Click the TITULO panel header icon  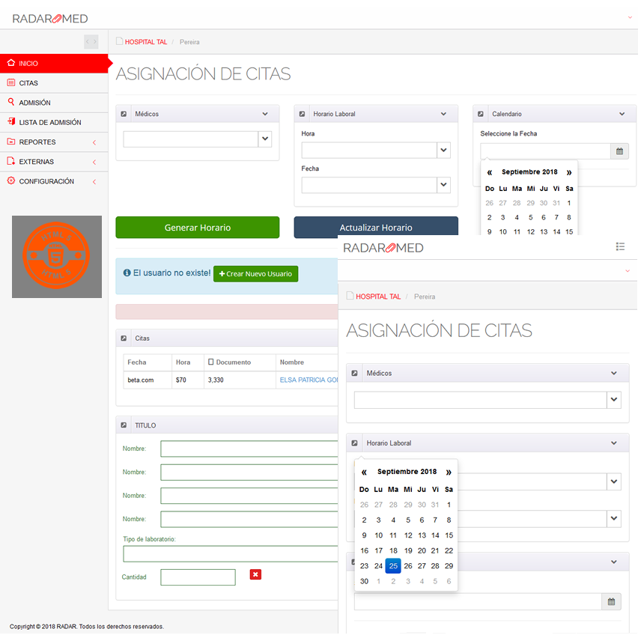[124, 425]
